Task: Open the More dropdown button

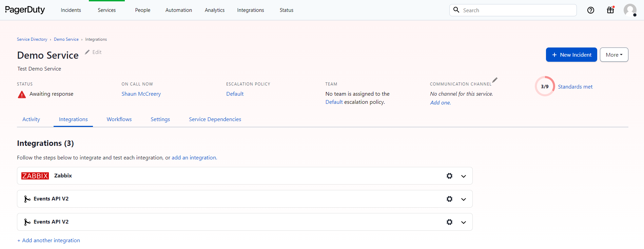Action: 614,55
